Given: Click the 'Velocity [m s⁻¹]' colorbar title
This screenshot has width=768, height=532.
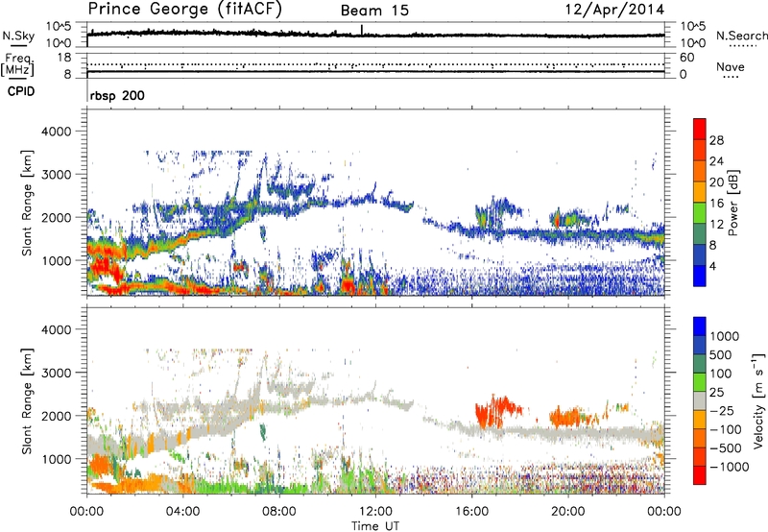Looking at the screenshot, I should [759, 400].
